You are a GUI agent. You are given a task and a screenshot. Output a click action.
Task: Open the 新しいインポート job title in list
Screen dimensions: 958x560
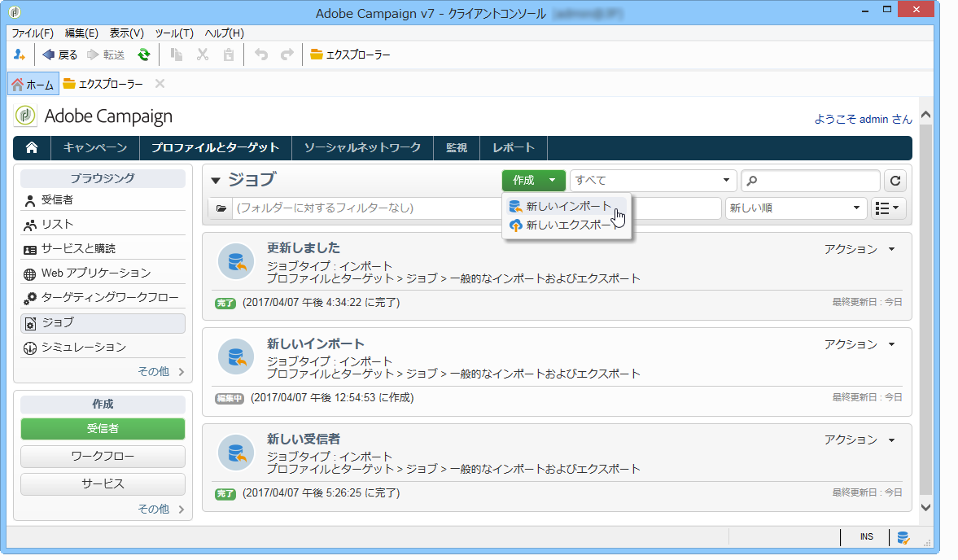click(x=315, y=343)
